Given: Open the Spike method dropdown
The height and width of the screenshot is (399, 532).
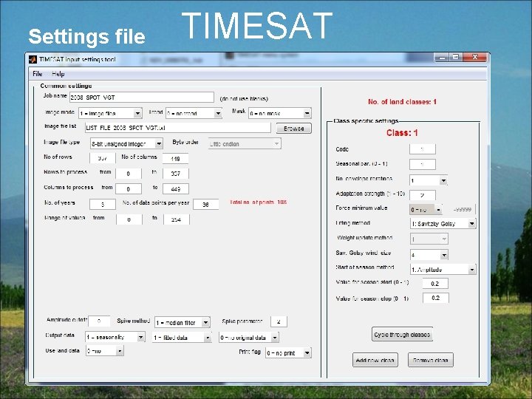Looking at the screenshot, I should 183,322.
